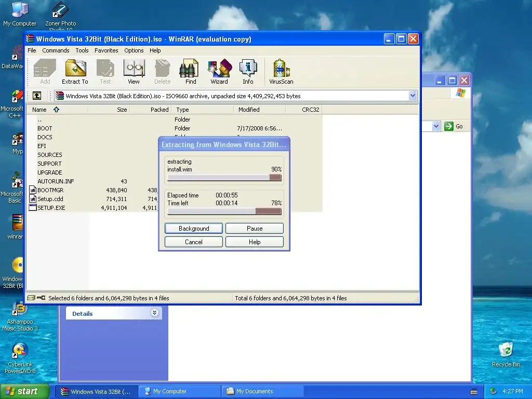Image resolution: width=532 pixels, height=399 pixels.
Task: Pause the extraction
Action: [x=255, y=229]
